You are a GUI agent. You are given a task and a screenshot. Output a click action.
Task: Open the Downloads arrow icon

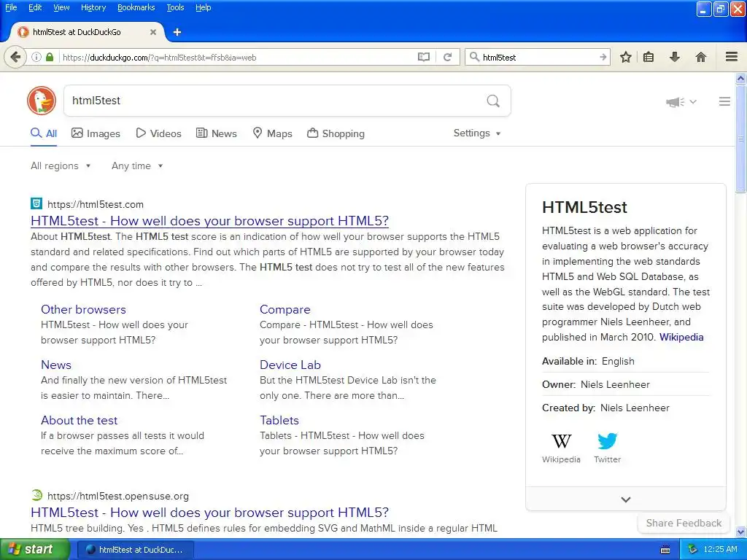(x=675, y=57)
